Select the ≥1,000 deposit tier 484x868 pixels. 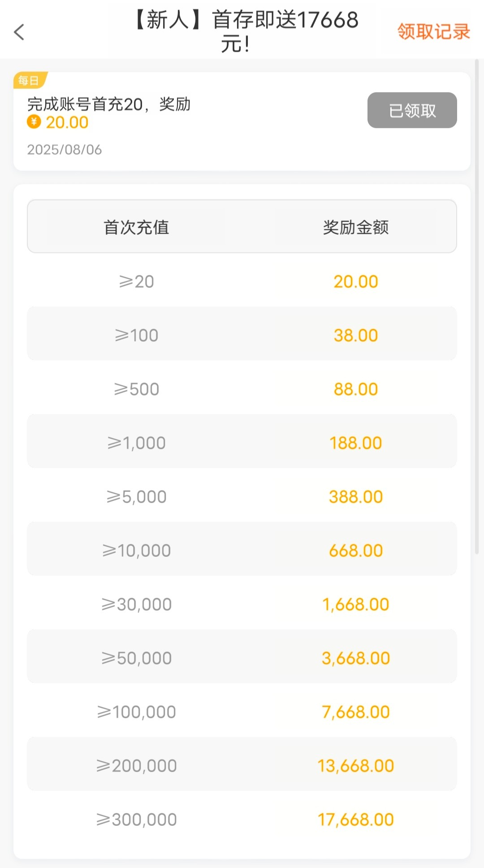click(136, 443)
